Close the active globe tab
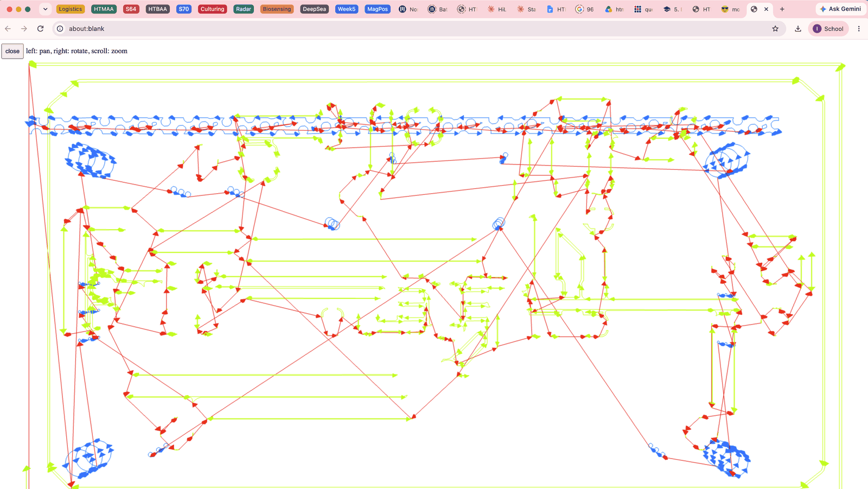This screenshot has height=489, width=868. tap(766, 9)
